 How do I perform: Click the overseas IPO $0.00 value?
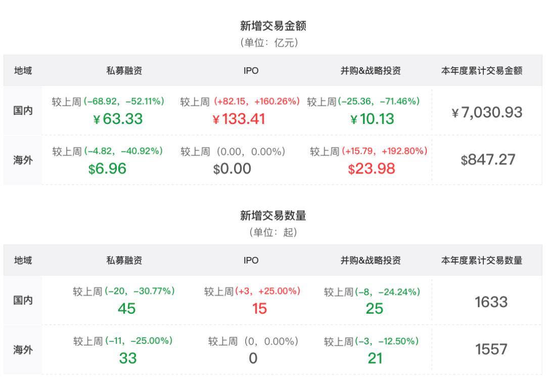click(232, 168)
